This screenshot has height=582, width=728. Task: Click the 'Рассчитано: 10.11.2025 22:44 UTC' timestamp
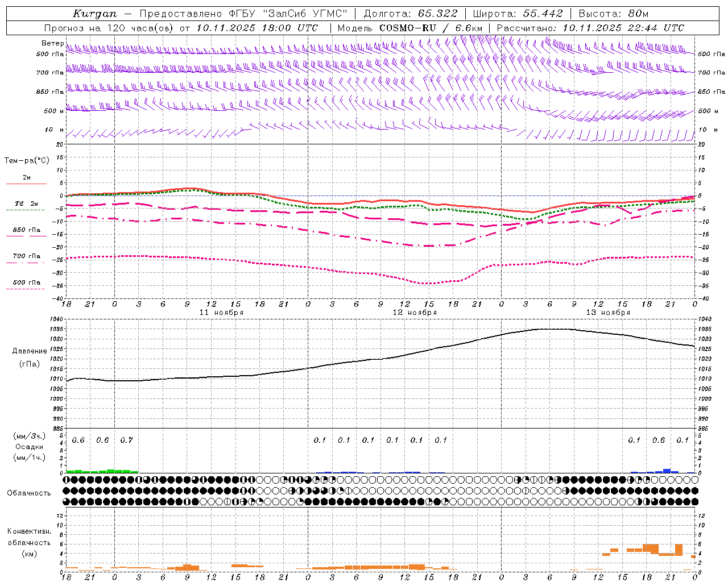590,28
